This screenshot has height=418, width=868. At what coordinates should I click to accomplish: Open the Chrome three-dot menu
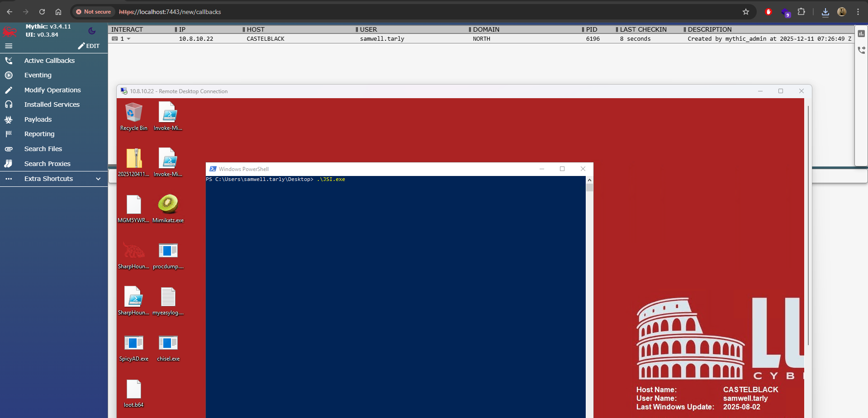pos(858,12)
